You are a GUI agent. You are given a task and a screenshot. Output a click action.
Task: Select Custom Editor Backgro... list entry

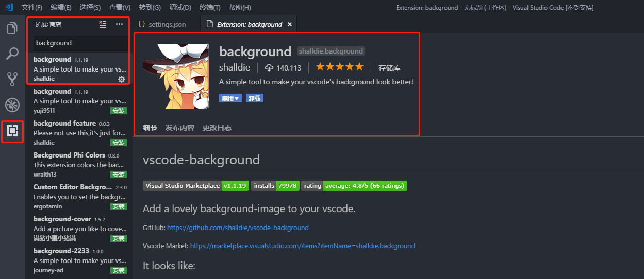click(x=79, y=196)
